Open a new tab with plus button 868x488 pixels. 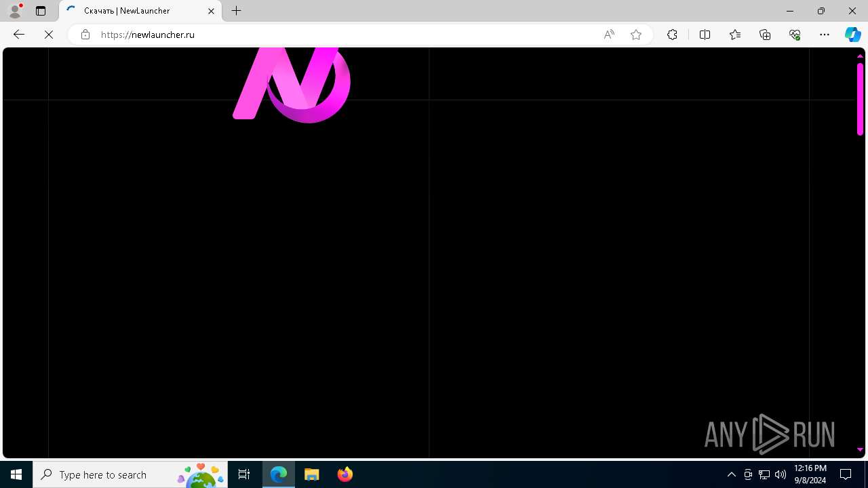click(236, 11)
